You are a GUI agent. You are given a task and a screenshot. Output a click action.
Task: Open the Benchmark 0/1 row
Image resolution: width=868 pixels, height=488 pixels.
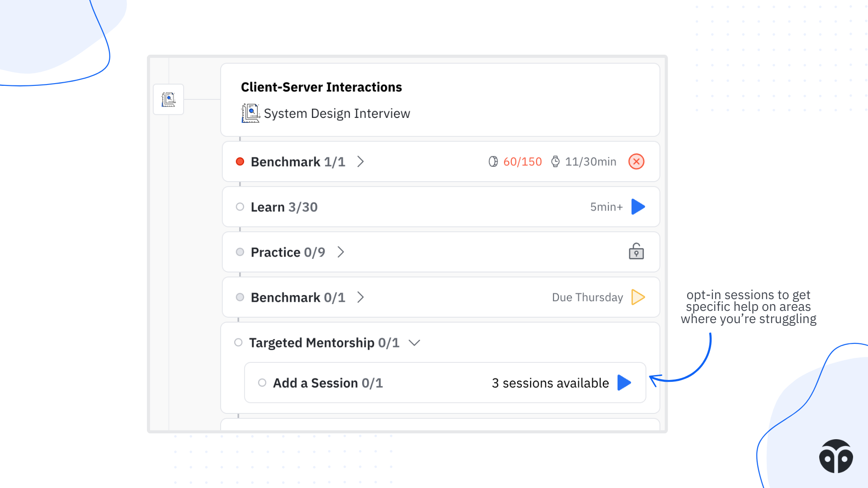click(298, 297)
